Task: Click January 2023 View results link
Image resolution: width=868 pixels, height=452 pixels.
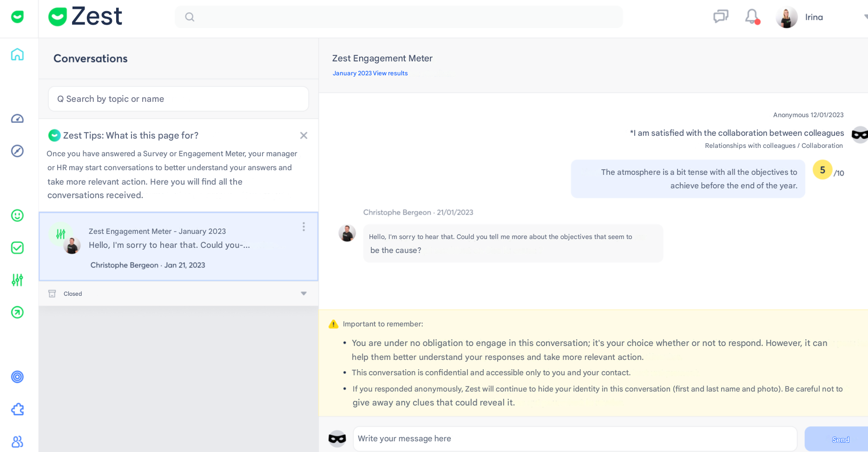Action: (370, 73)
